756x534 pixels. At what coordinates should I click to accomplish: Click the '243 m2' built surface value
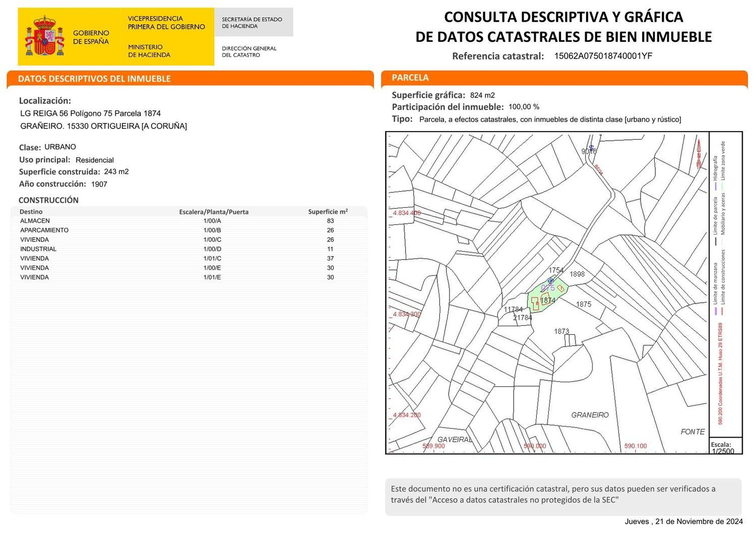coord(116,171)
